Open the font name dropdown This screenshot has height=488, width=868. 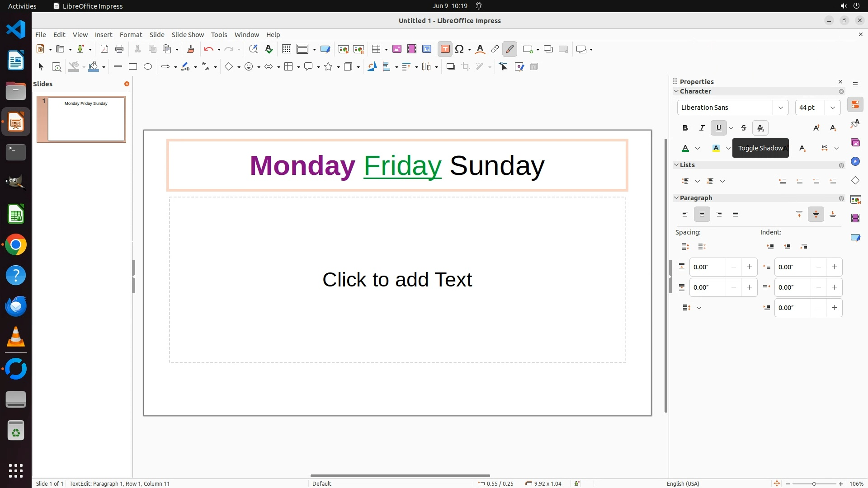click(780, 108)
